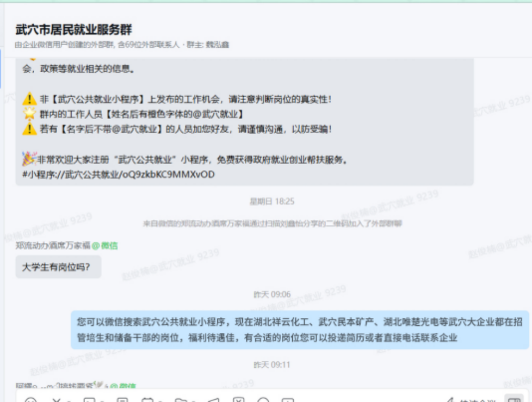Click the timestamp 星期日 18:25
The height and width of the screenshot is (402, 532).
tap(272, 202)
